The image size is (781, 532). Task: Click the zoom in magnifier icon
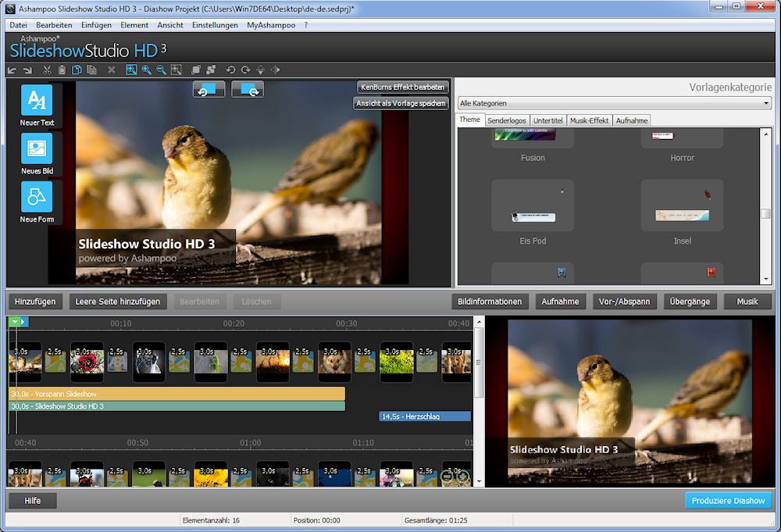coord(146,70)
